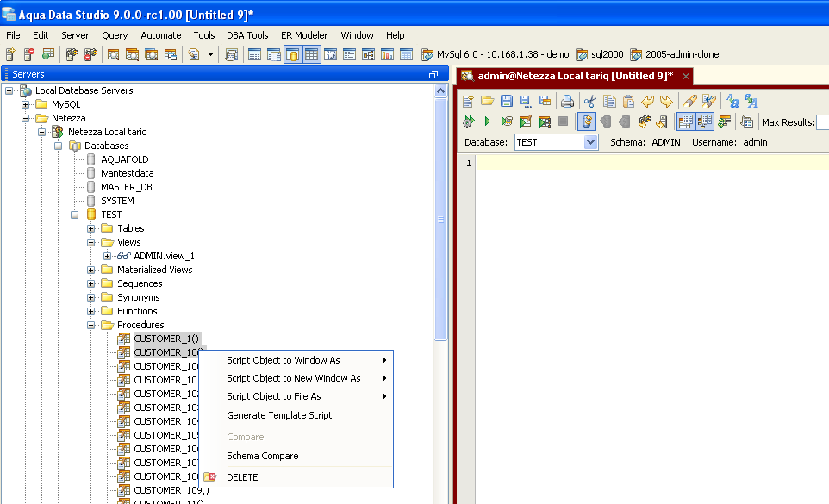Expand the ADMIN.view_1 node
The image size is (829, 504).
coord(108,256)
